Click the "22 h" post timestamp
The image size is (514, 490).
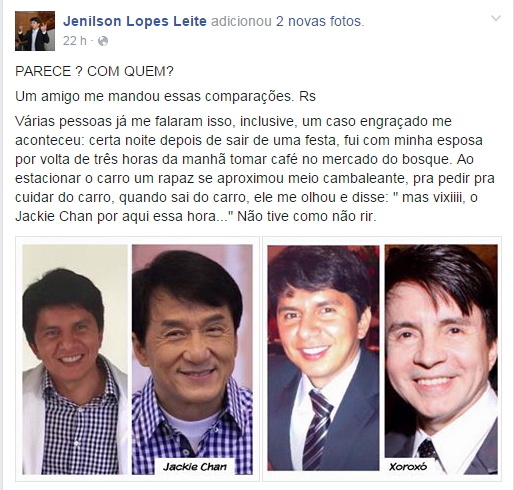pos(75,41)
